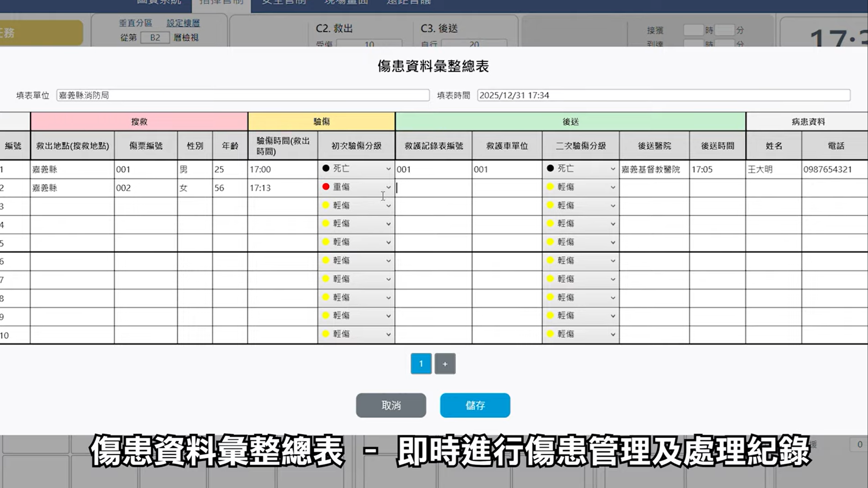This screenshot has height=488, width=868.
Task: Expand row 4 初次驗傷分級 dropdown
Action: 356,224
